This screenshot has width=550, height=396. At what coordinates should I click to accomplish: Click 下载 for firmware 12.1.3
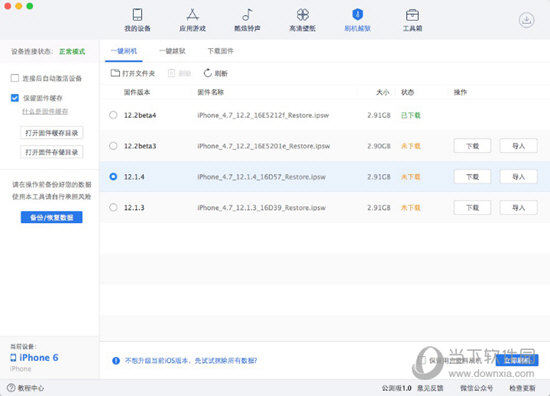tap(472, 208)
